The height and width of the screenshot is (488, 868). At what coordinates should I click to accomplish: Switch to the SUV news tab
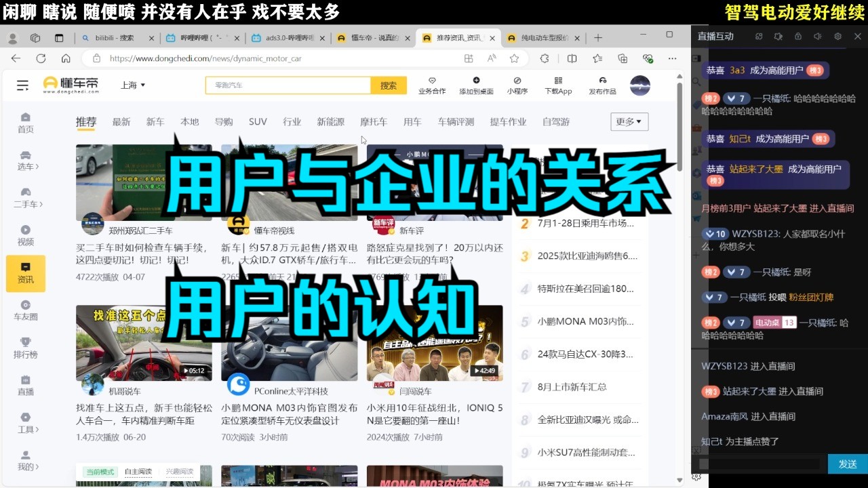pos(258,122)
